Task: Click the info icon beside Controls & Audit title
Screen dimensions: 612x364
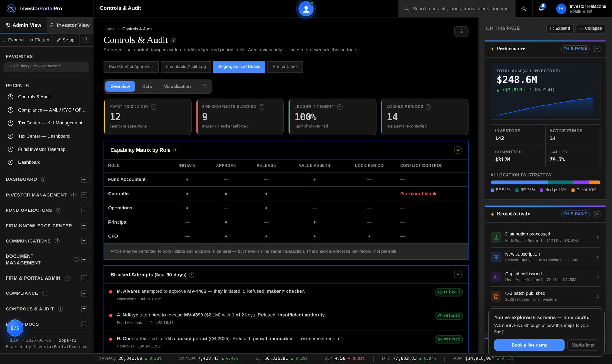Action: click(173, 40)
